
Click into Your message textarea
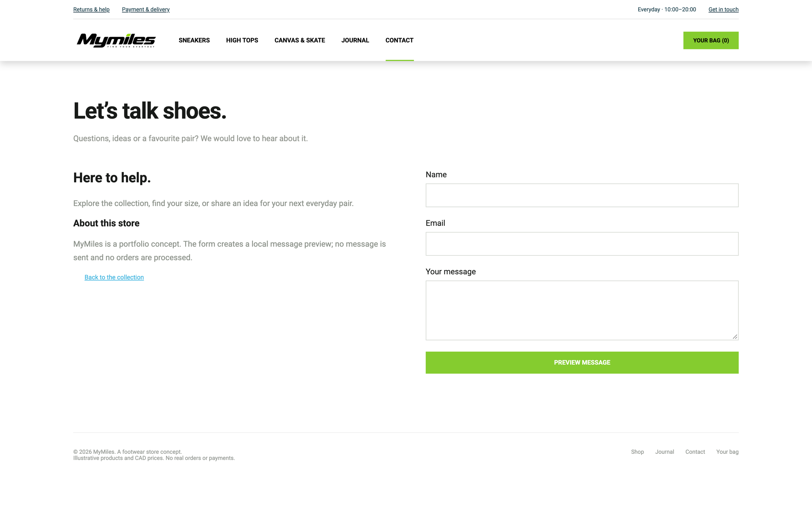point(582,310)
